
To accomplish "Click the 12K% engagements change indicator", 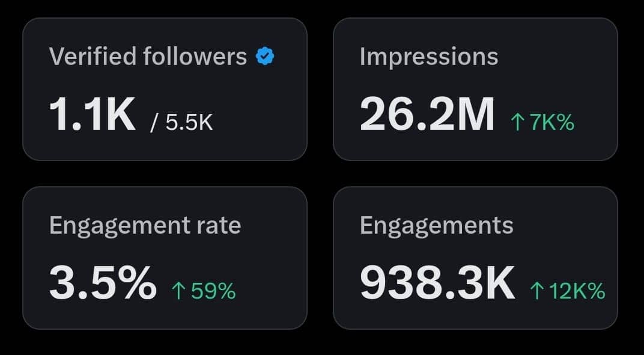I will [x=568, y=291].
